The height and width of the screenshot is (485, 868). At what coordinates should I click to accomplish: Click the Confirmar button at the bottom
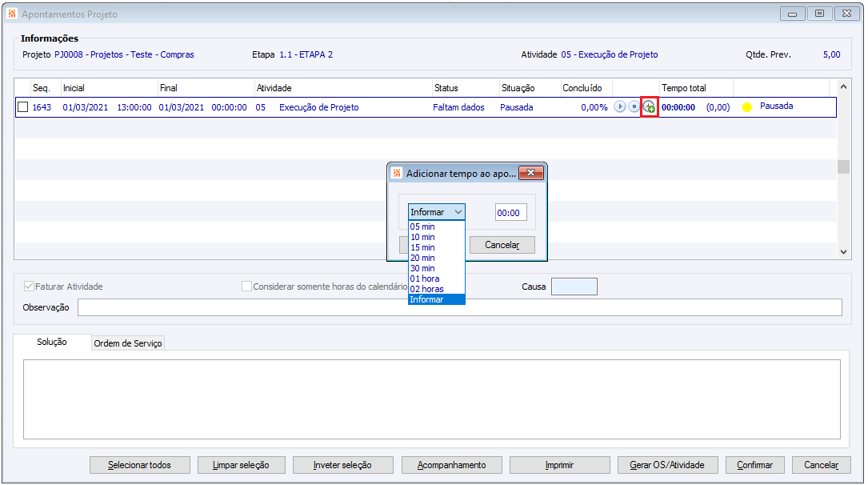[754, 465]
